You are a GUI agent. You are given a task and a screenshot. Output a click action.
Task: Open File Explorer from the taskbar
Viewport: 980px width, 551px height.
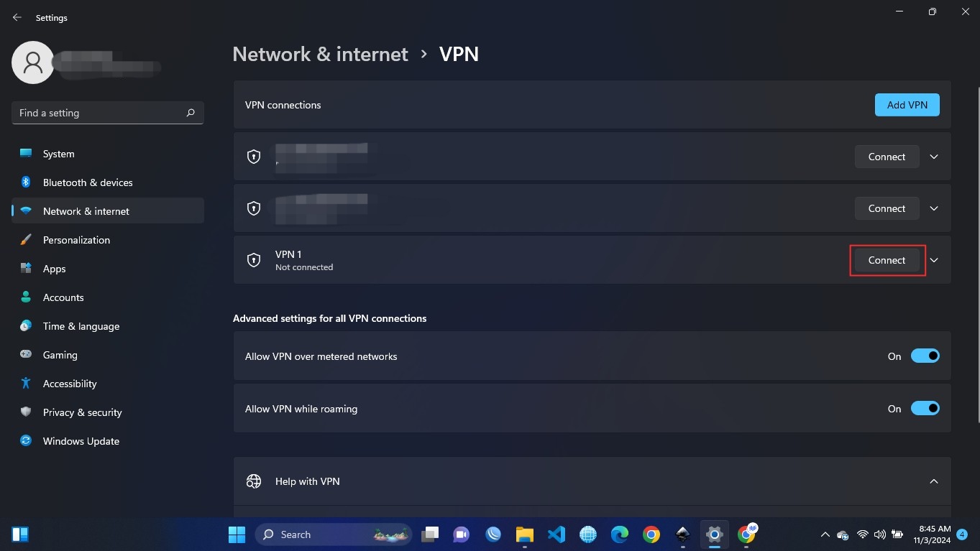pos(524,534)
